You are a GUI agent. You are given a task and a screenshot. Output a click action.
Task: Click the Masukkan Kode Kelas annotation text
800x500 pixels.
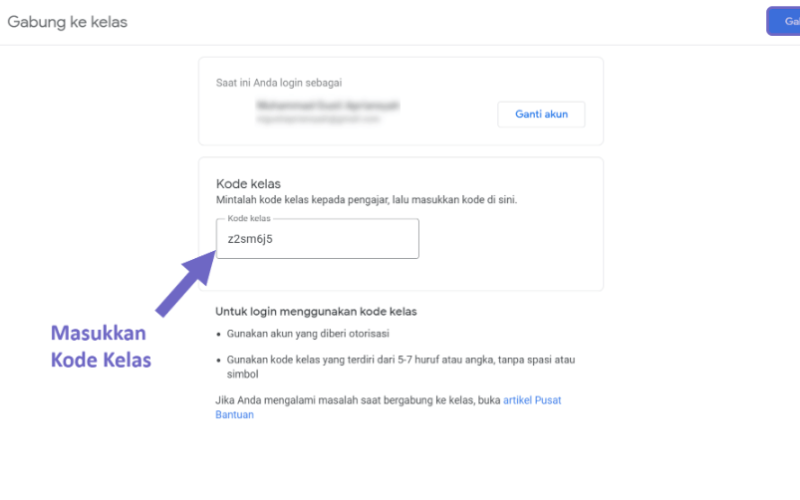coord(101,346)
